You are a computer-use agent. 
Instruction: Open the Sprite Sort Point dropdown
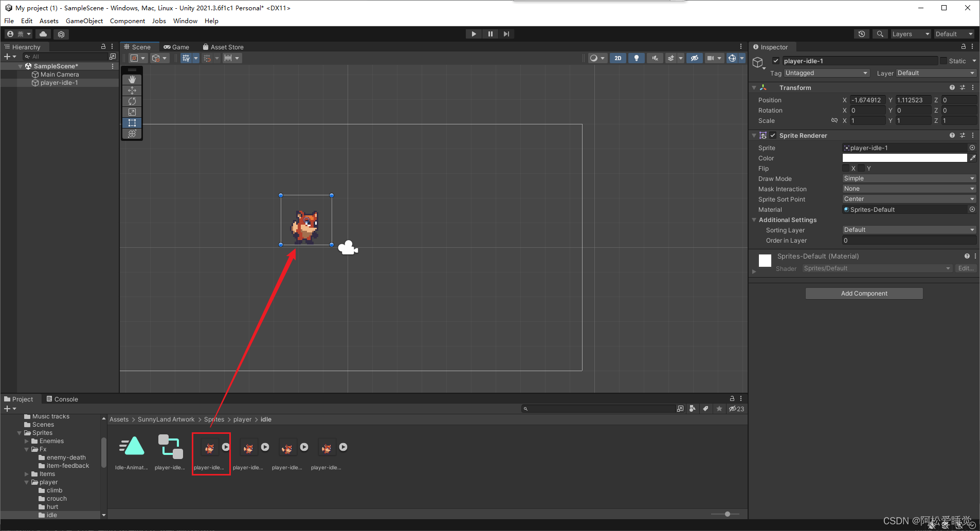click(x=909, y=199)
